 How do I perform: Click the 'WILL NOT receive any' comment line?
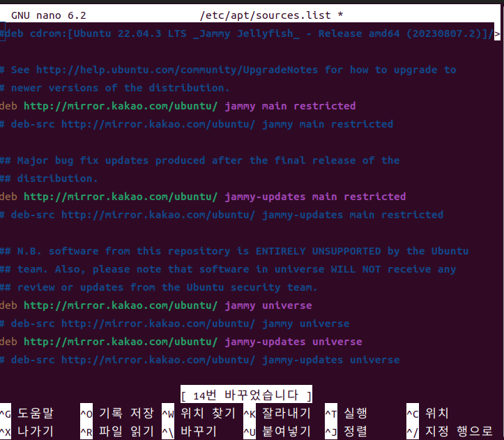click(x=228, y=269)
